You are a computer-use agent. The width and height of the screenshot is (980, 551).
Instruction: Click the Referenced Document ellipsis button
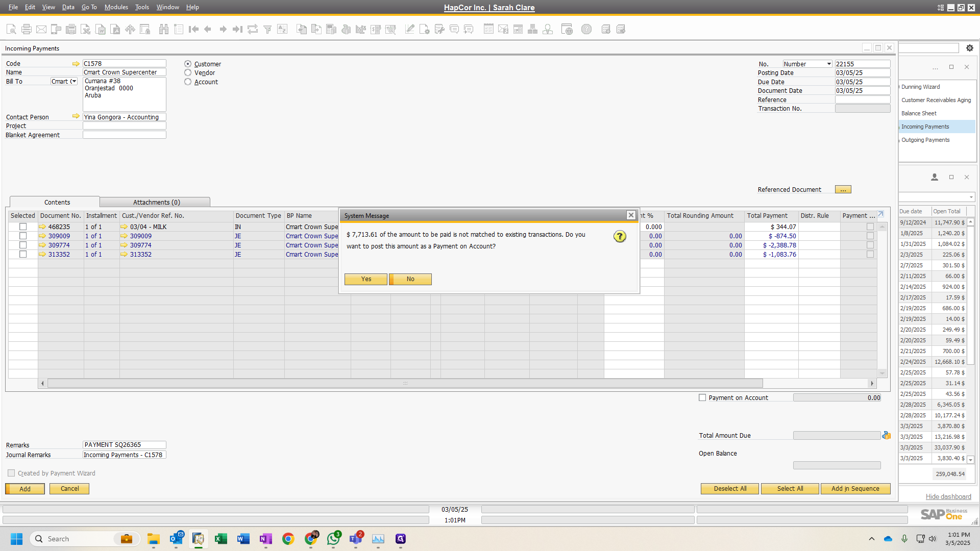843,189
